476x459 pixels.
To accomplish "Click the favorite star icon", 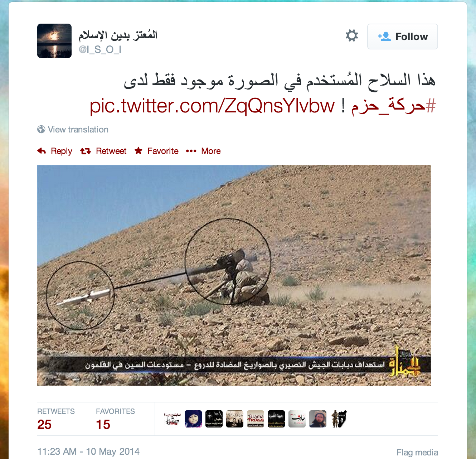I will point(139,151).
